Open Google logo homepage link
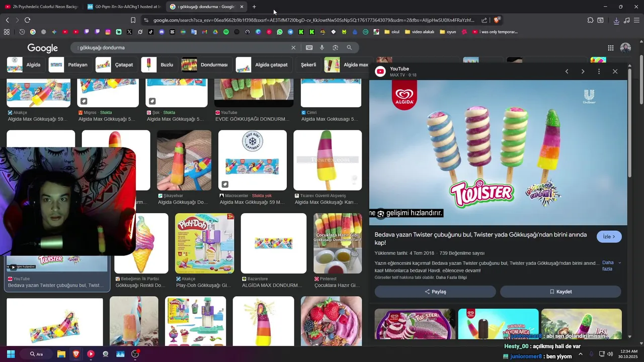The width and height of the screenshot is (644, 362). coord(43,48)
